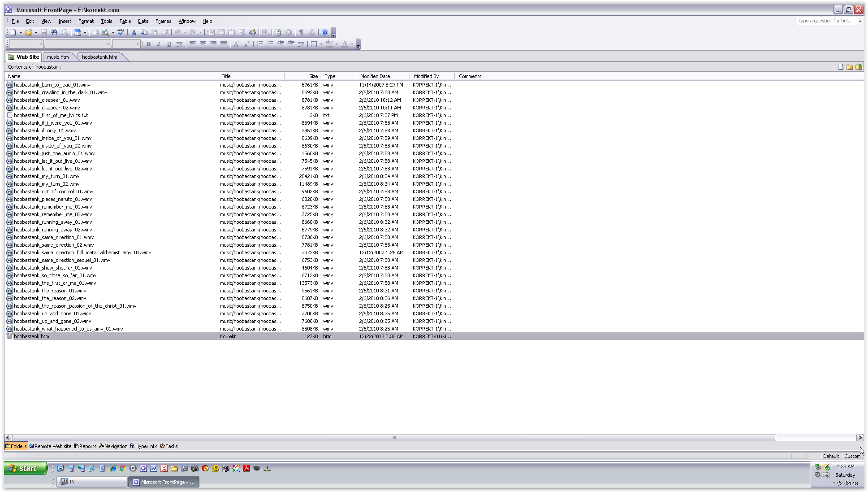
Task: Click the Open file folder icon
Action: [x=28, y=32]
